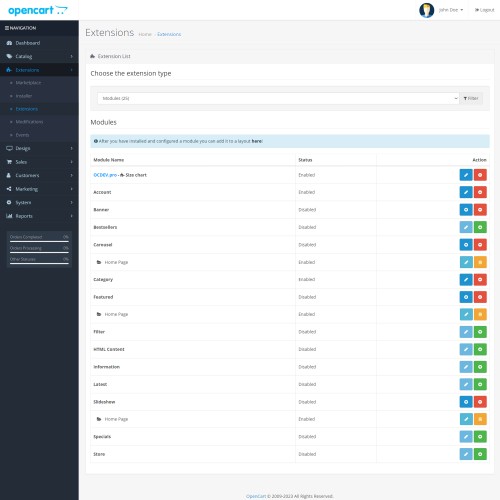
Task: Uninstall the Banner module
Action: pos(480,210)
